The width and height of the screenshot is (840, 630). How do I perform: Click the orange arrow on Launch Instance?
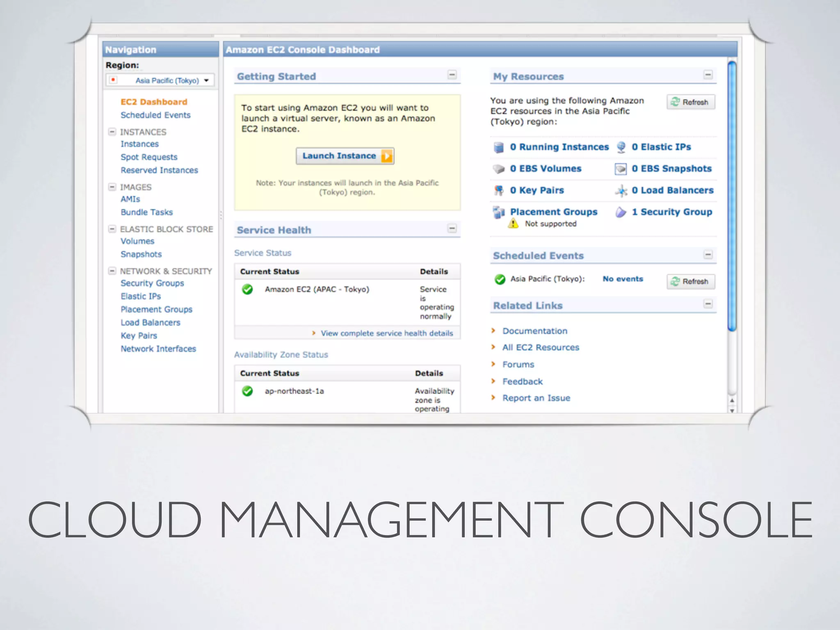[387, 156]
